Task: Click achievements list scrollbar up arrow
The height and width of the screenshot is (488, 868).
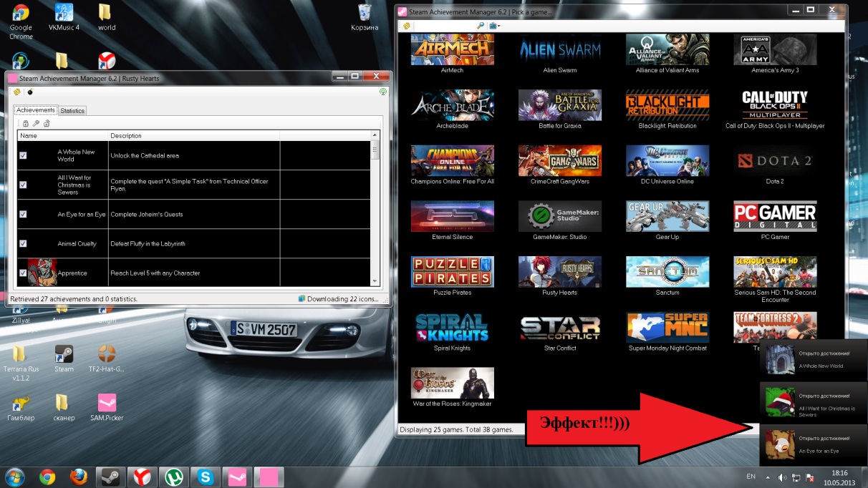Action: click(375, 135)
